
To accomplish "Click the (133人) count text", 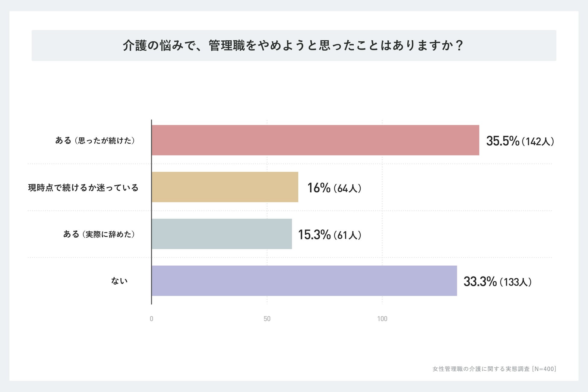I will coord(516,283).
